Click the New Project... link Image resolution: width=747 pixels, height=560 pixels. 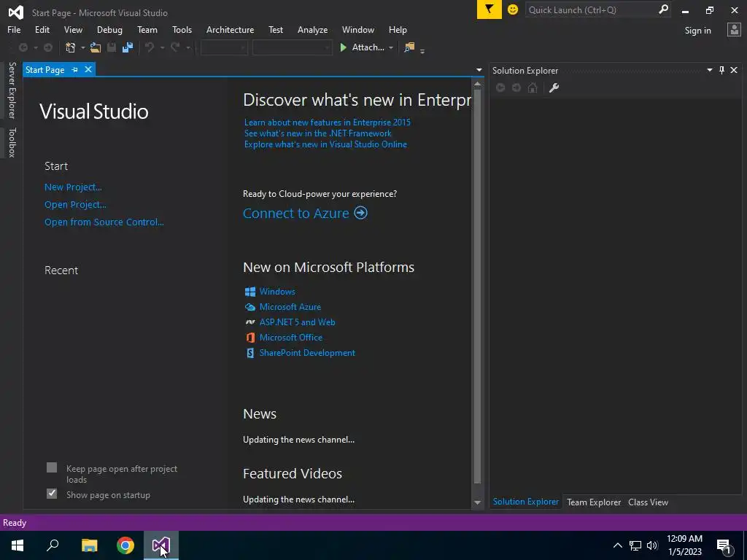click(73, 187)
